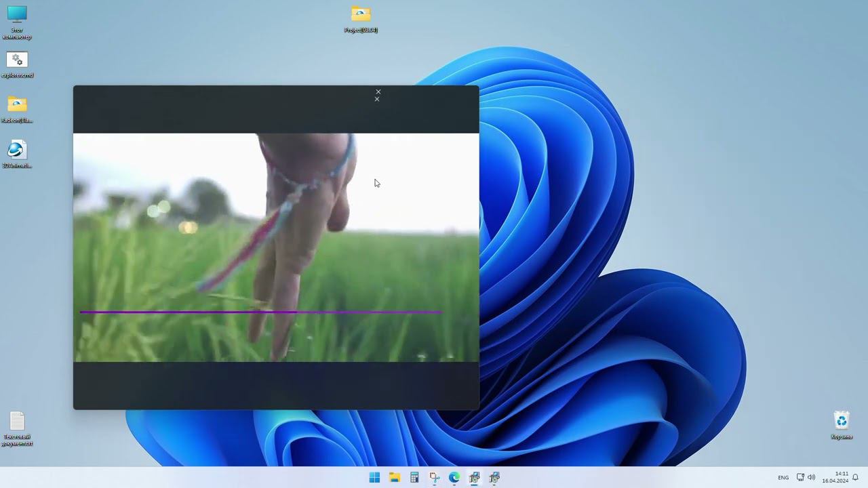868x488 pixels.
Task: Click the video frame showing the hand in the grass
Action: coord(276,247)
